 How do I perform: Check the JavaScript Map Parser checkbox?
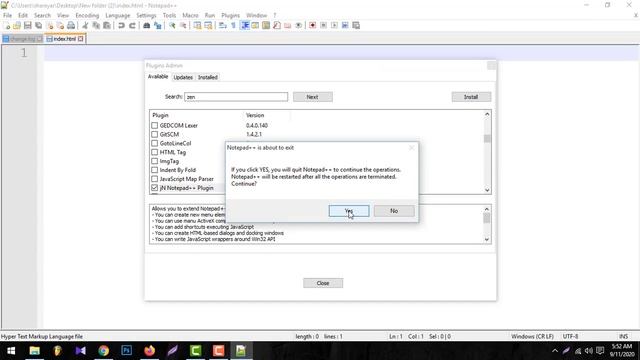[x=154, y=179]
